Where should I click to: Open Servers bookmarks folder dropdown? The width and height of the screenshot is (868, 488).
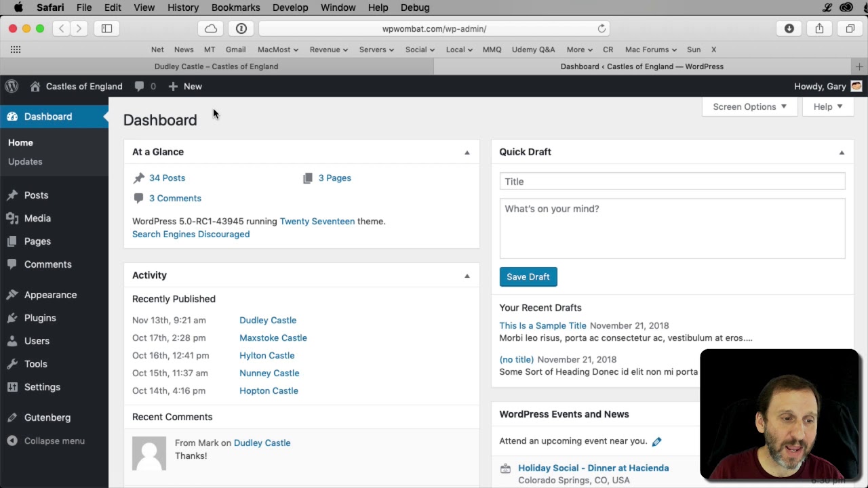click(x=376, y=49)
